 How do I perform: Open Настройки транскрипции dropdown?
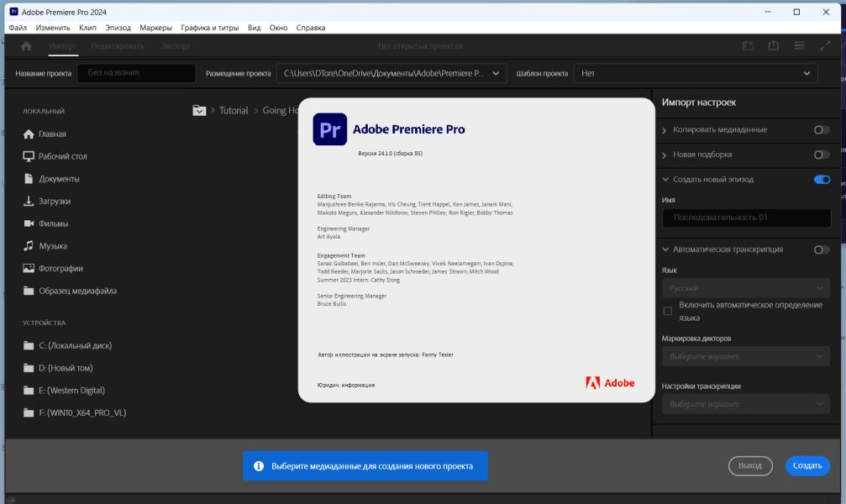tap(746, 404)
